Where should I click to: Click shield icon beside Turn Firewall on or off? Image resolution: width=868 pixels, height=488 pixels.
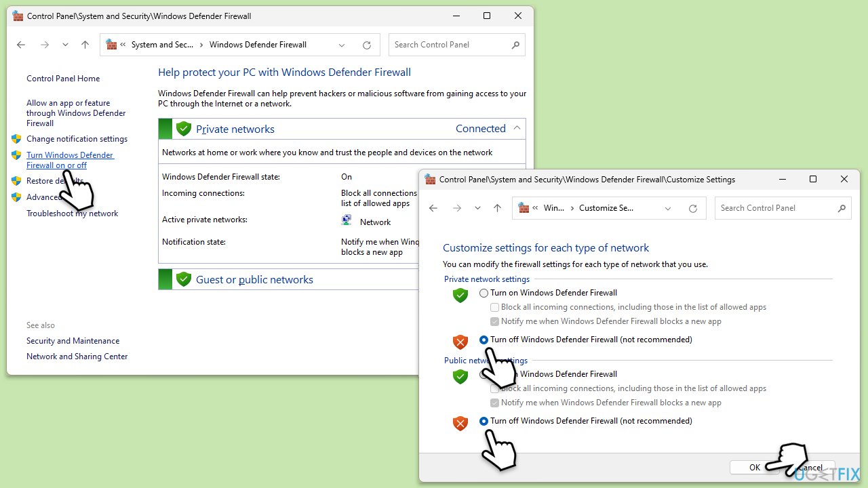pos(17,155)
